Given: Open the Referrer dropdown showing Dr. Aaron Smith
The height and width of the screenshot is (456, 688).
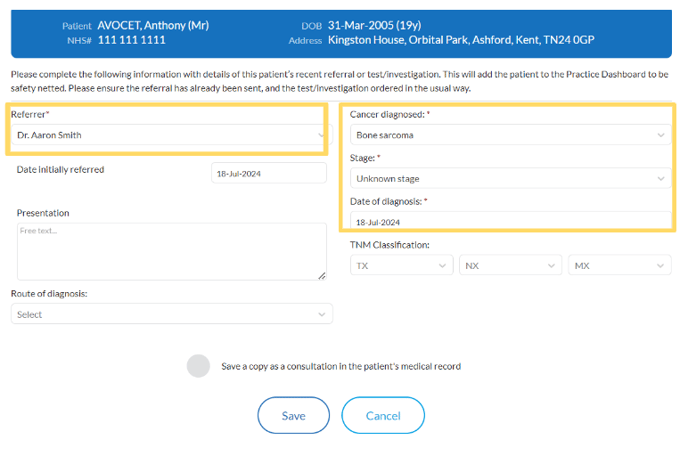Looking at the screenshot, I should pyautogui.click(x=172, y=135).
